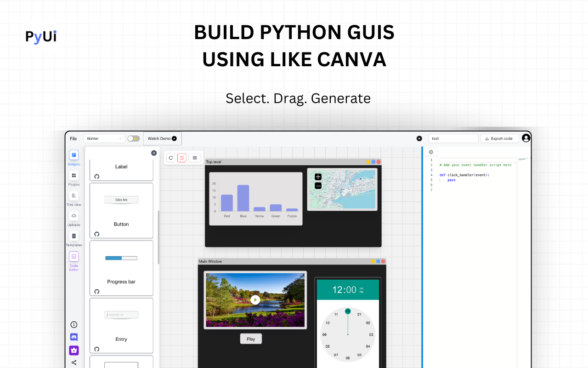Select the Entry widget card
Image resolution: width=588 pixels, height=368 pixels.
[x=121, y=326]
